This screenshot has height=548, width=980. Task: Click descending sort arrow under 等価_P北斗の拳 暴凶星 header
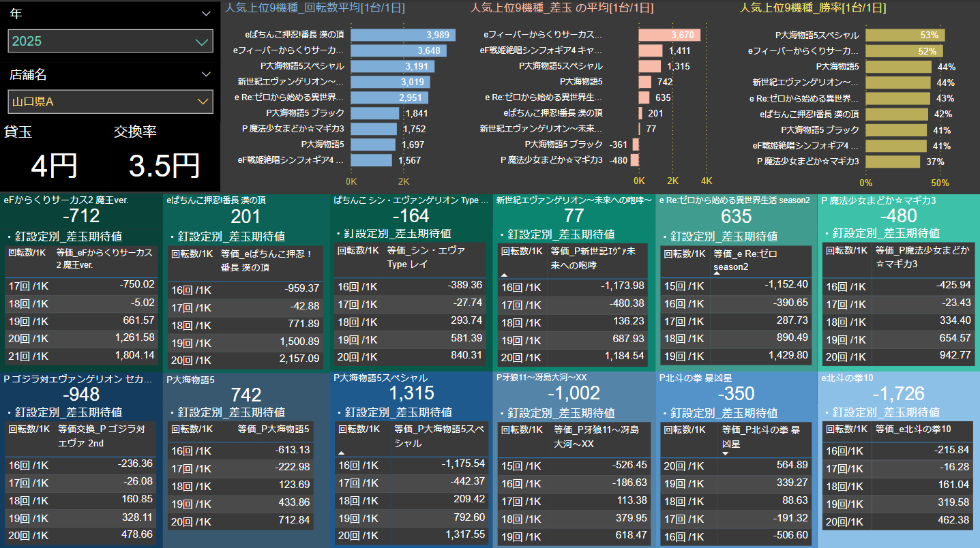(x=726, y=453)
